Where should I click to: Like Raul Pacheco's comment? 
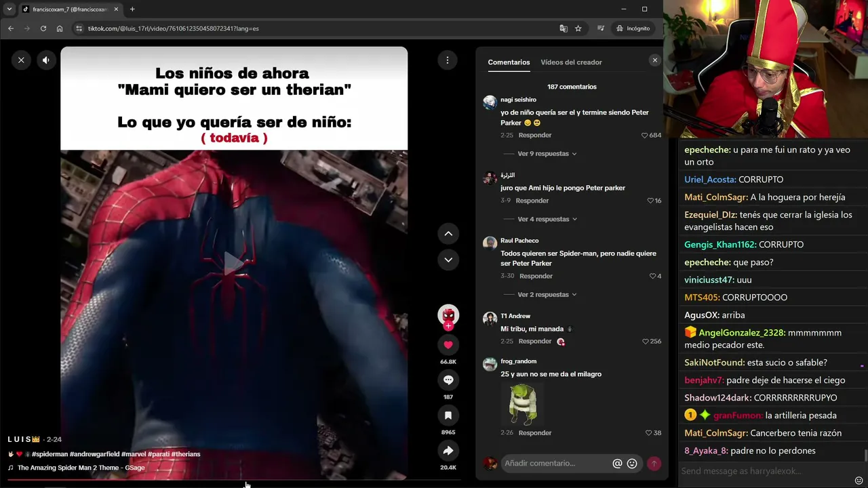point(652,277)
